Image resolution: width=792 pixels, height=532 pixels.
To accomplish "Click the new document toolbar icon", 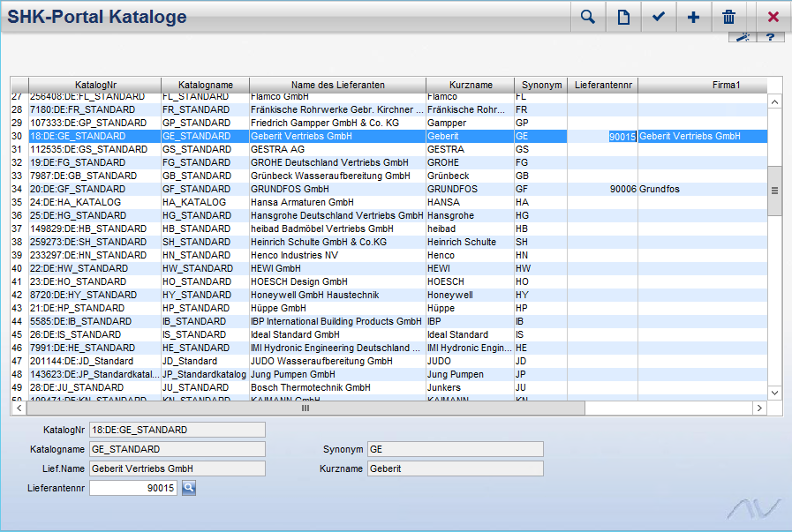I will tap(623, 18).
